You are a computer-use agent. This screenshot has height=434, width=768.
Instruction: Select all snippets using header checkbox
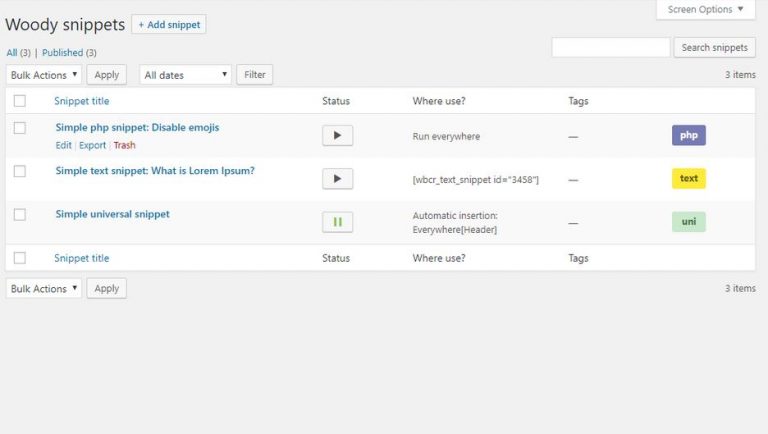pos(20,101)
